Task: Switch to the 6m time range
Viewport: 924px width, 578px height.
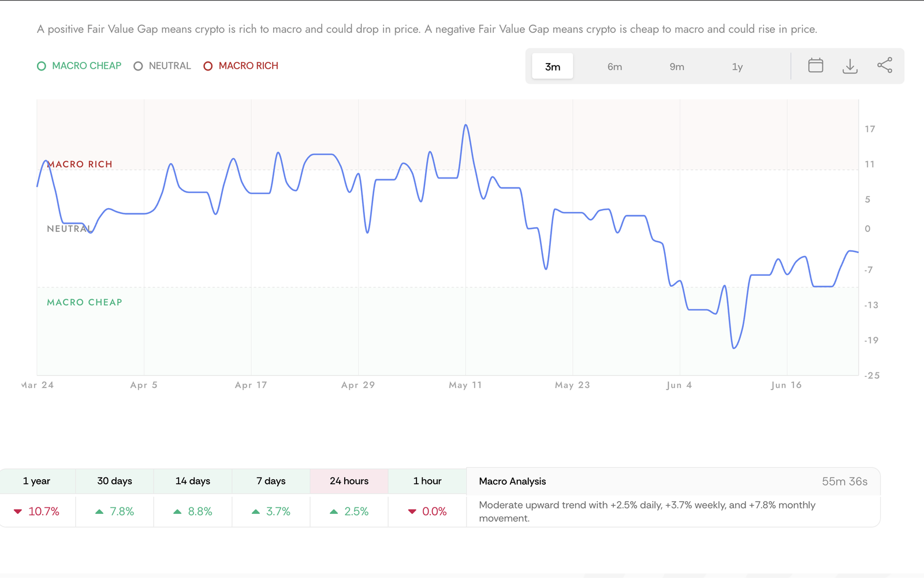Action: coord(614,66)
